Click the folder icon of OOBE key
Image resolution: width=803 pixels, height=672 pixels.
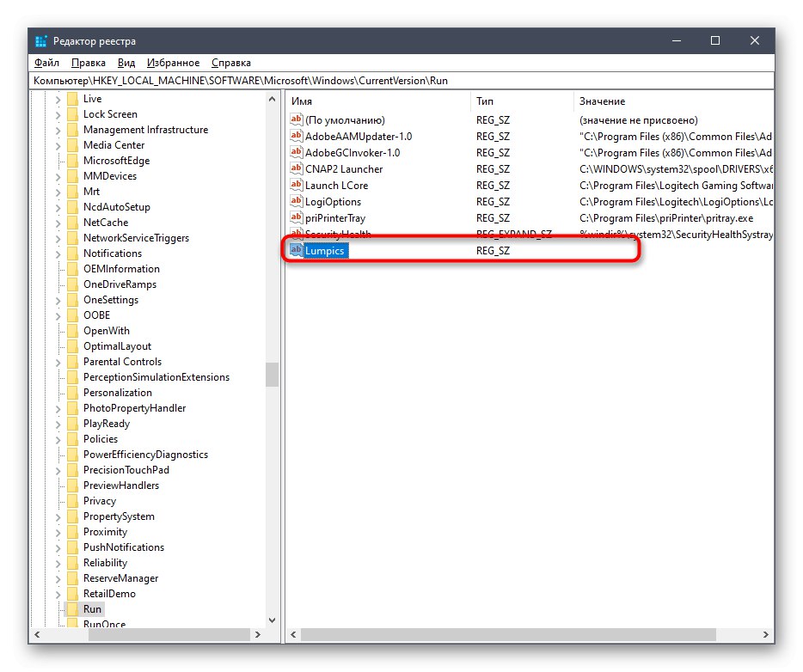(73, 315)
